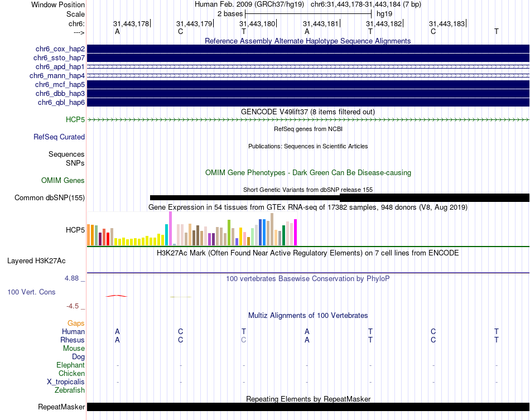Click the Rhesus species label
The image size is (530, 420).
coord(73,340)
